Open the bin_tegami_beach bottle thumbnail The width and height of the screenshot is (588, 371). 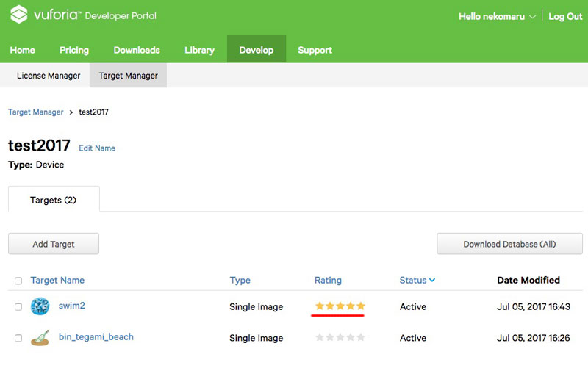click(x=40, y=338)
